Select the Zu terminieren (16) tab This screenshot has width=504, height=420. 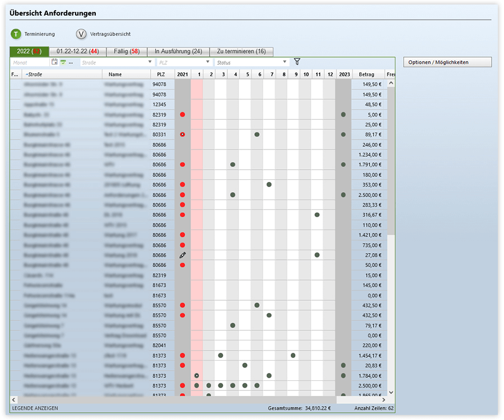point(241,52)
